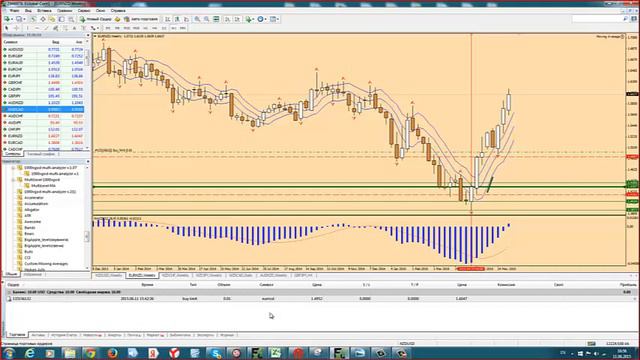640x360 pixels.
Task: Set timeframe to D1
Action: pyautogui.click(x=164, y=28)
